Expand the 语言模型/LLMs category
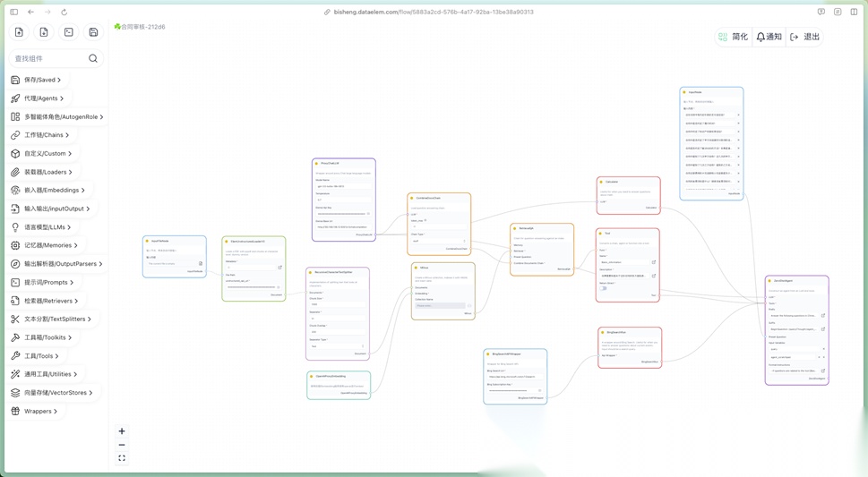The height and width of the screenshot is (477, 868). pyautogui.click(x=41, y=227)
